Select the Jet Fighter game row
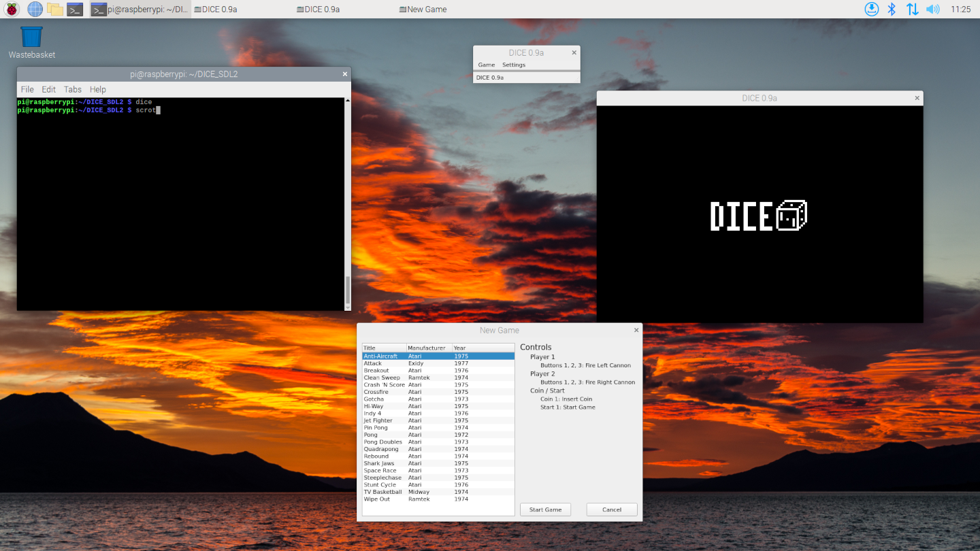980x551 pixels. [x=438, y=420]
